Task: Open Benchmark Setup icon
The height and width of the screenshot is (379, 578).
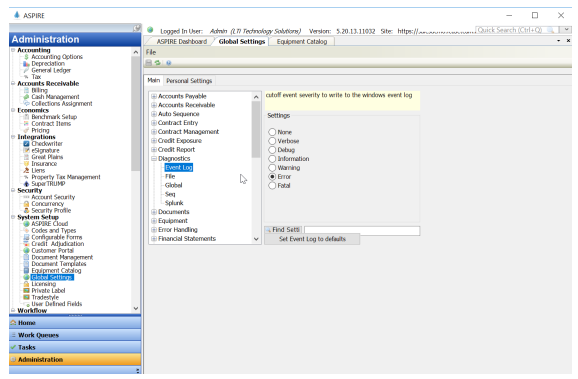Action: [26, 117]
